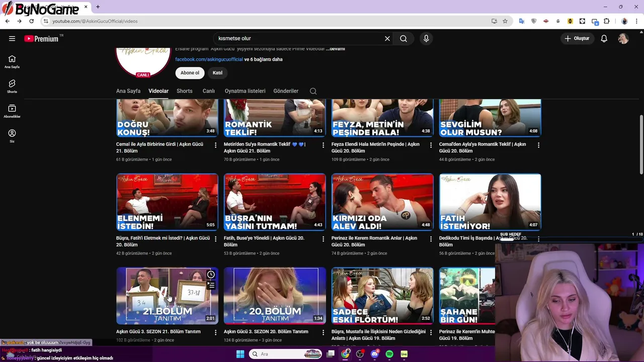644x362 pixels.
Task: Click the browser address bar URL
Action: click(x=95, y=21)
